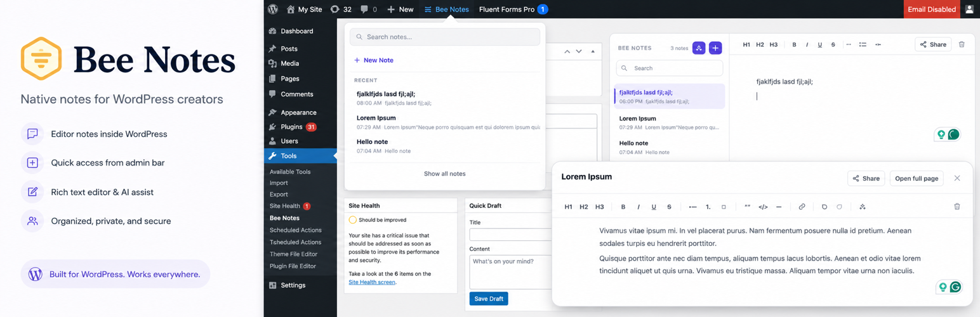Move the dashboard widget down with the down arrow
This screenshot has height=317, width=980.
(579, 51)
